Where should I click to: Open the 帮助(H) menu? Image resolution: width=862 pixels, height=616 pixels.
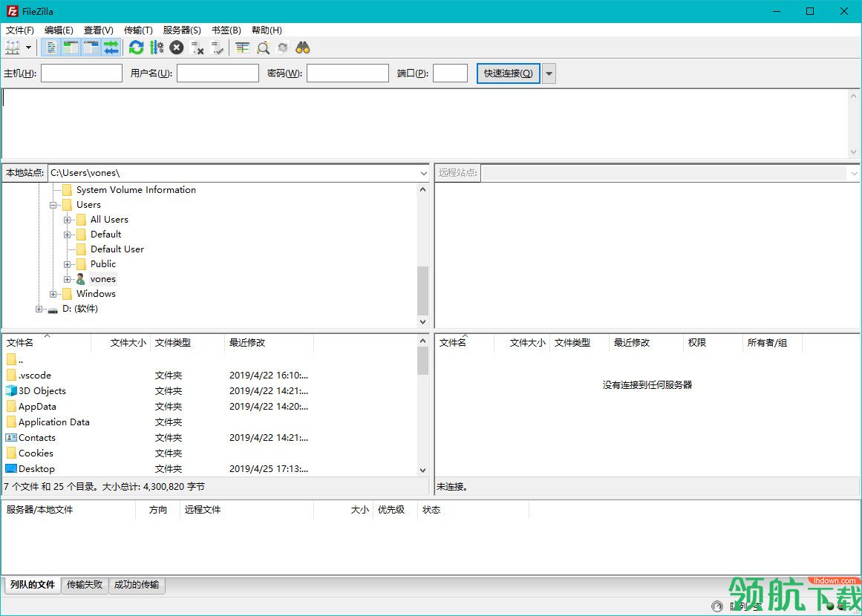click(x=267, y=30)
